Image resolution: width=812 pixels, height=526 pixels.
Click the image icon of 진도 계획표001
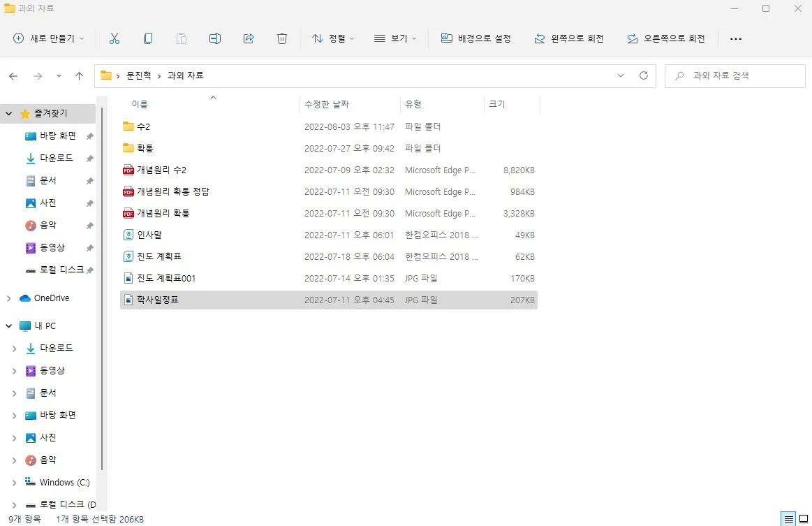coord(128,278)
